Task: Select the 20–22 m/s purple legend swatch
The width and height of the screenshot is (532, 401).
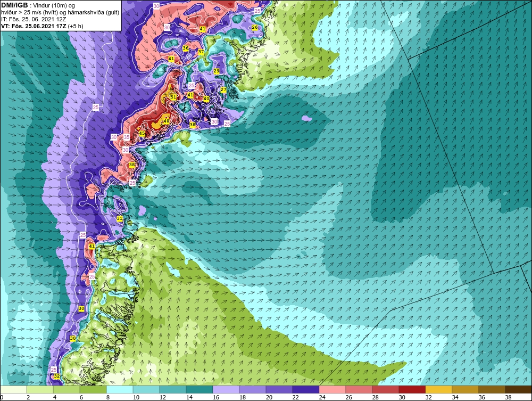Action: tap(279, 389)
